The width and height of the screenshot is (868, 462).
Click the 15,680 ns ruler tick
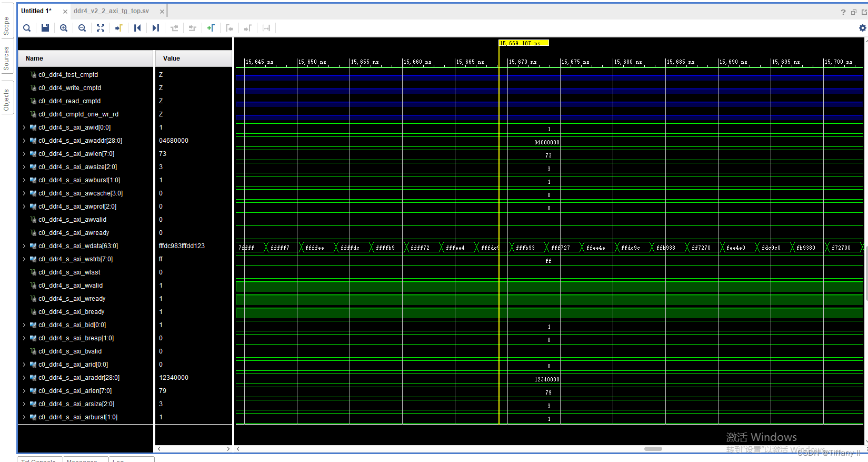click(x=628, y=62)
